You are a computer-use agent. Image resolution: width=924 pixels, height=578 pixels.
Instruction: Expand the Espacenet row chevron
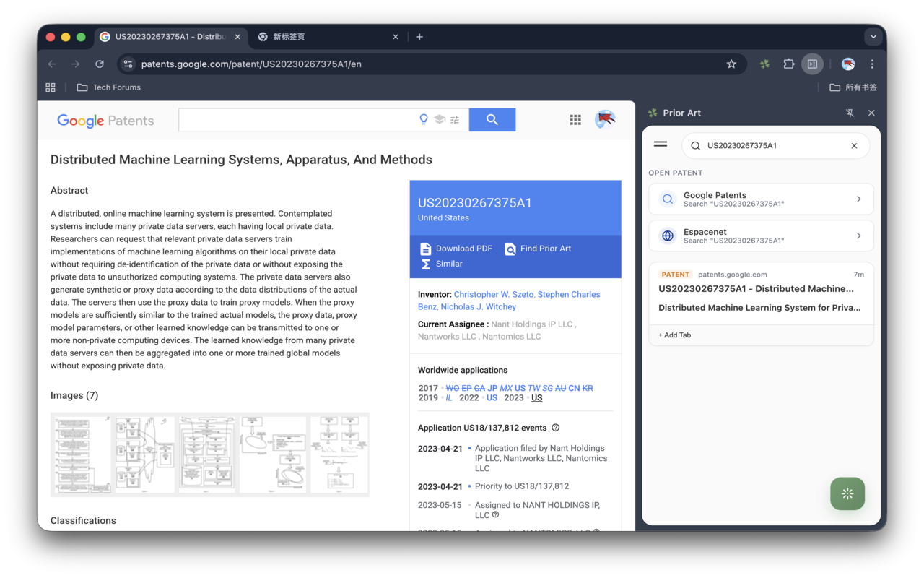tap(858, 236)
